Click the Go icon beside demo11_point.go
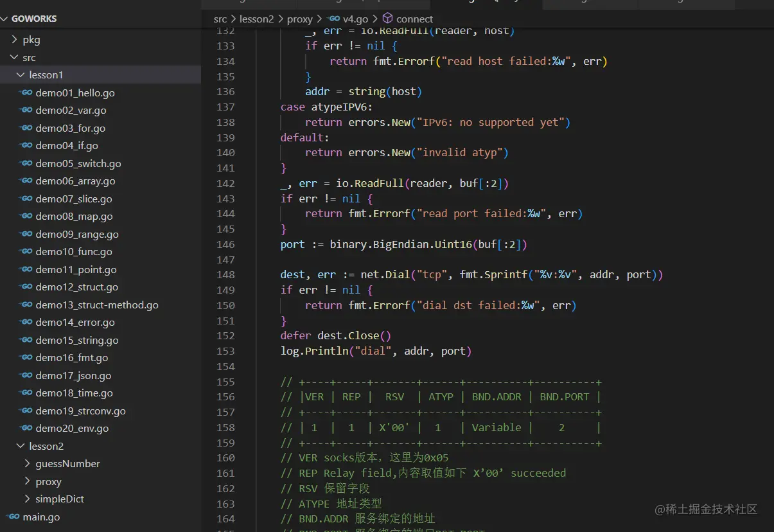774x532 pixels. (26, 269)
